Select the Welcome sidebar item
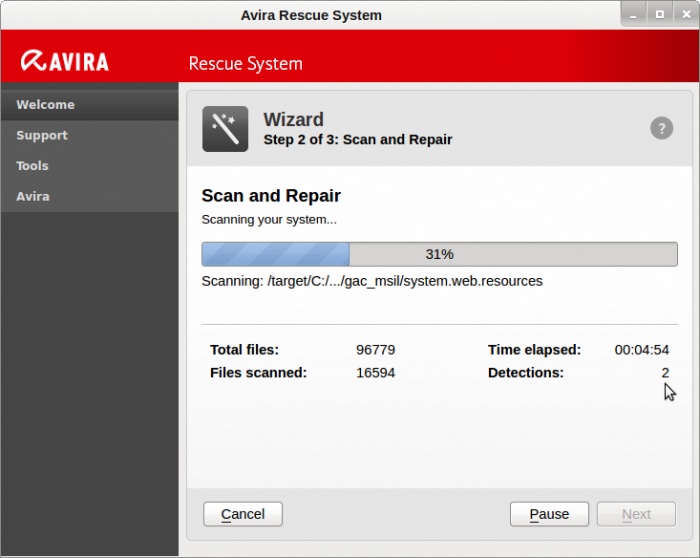Image resolution: width=700 pixels, height=558 pixels. pos(45,105)
